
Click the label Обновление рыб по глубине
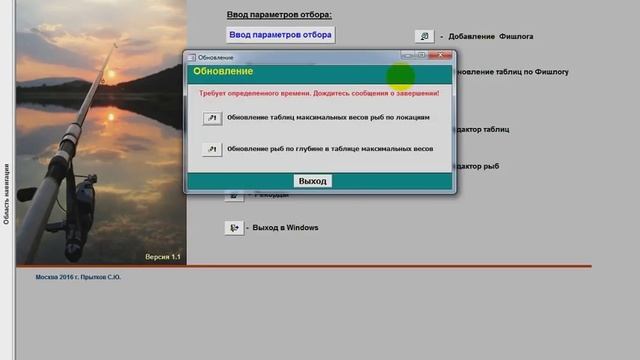(x=330, y=149)
